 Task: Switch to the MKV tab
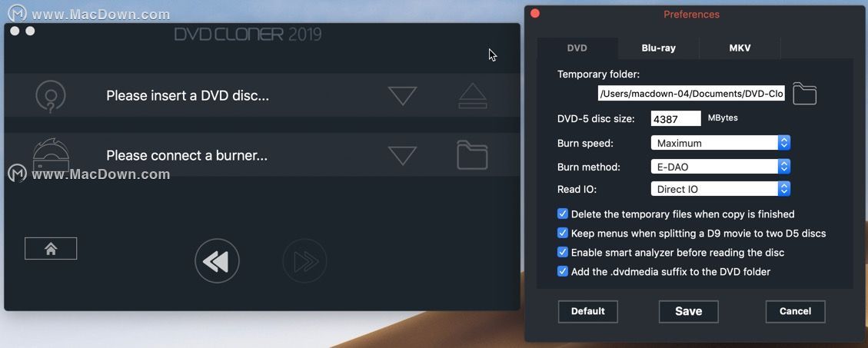pos(740,48)
